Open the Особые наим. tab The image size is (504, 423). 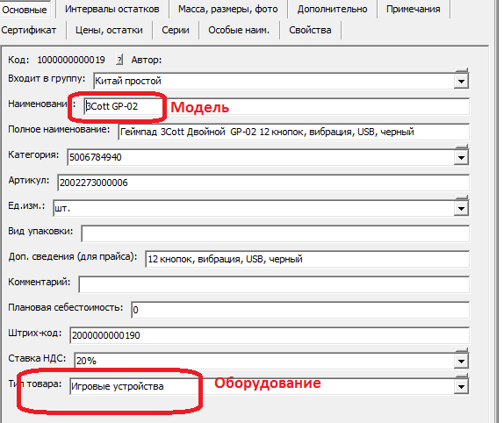coord(239,30)
